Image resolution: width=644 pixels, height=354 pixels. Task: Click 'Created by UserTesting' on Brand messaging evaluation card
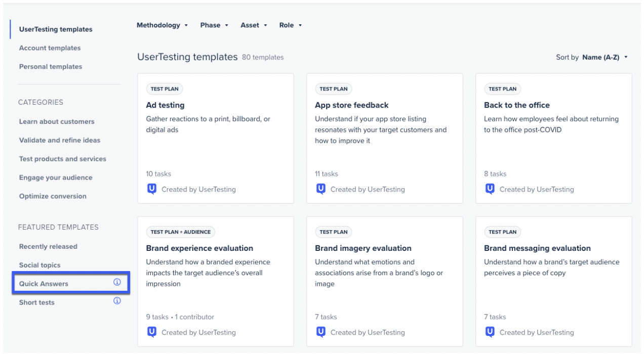pyautogui.click(x=537, y=333)
